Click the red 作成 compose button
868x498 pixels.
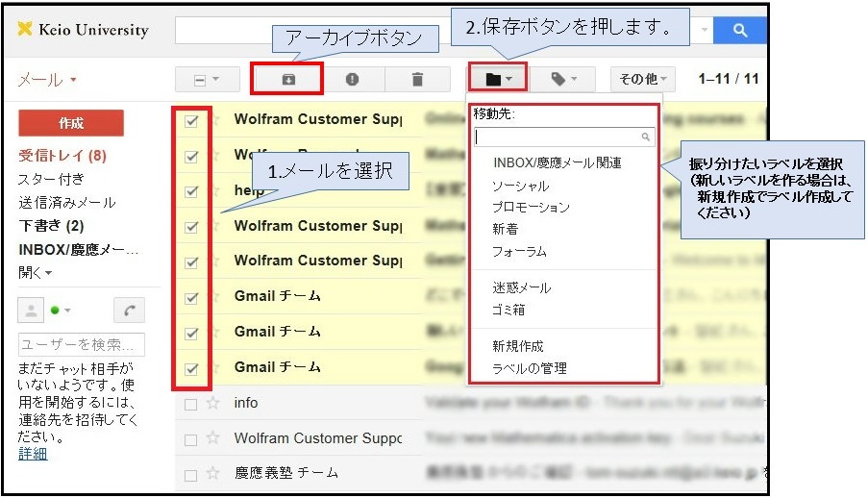click(x=71, y=123)
